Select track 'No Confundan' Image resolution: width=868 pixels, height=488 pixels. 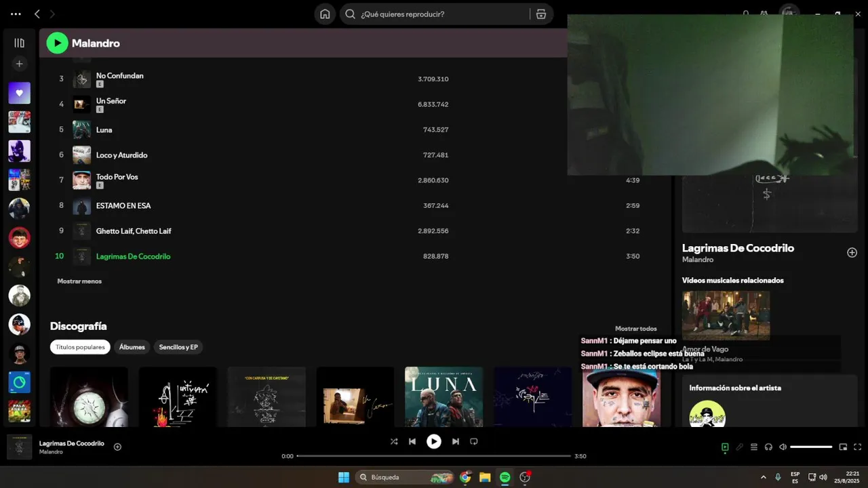coord(119,76)
